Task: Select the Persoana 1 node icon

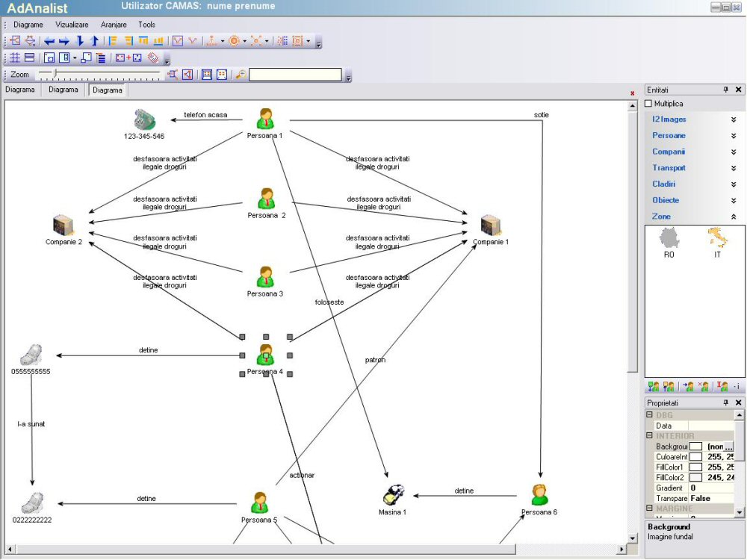Action: tap(265, 119)
